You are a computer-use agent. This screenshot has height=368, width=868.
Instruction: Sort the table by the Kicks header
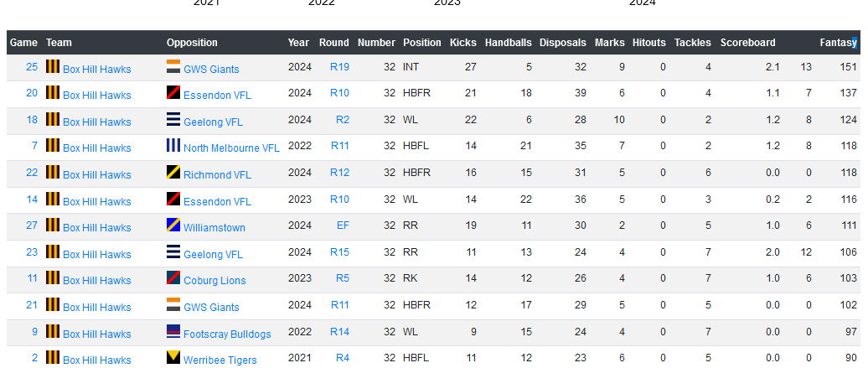(462, 43)
